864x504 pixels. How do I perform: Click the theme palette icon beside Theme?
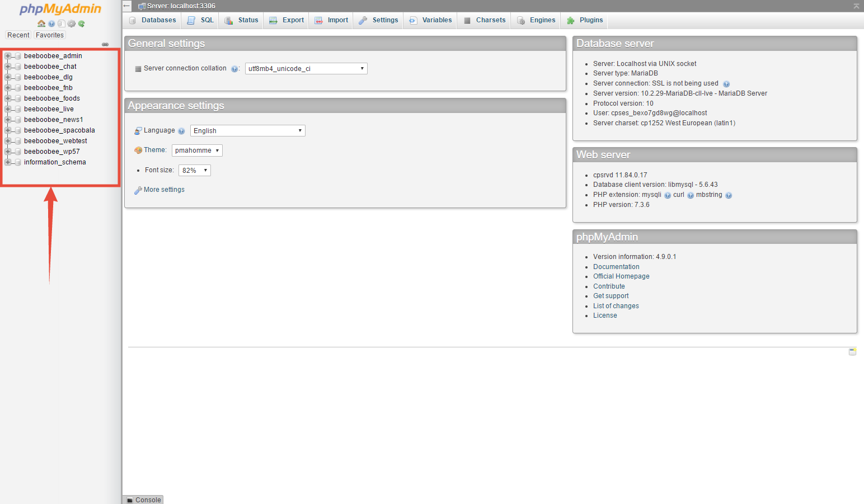tap(138, 150)
